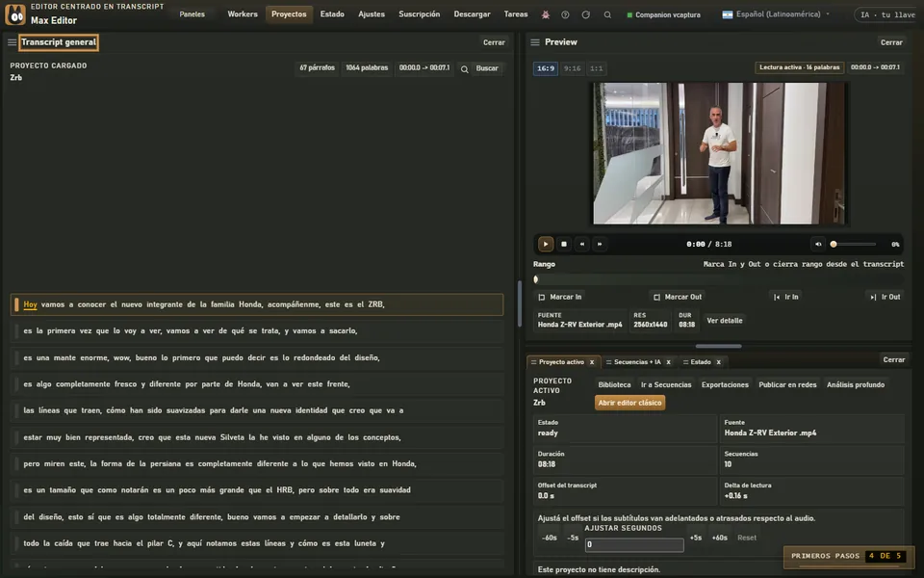Open the Suscripción menu
Image resolution: width=924 pixels, height=578 pixels.
click(419, 14)
